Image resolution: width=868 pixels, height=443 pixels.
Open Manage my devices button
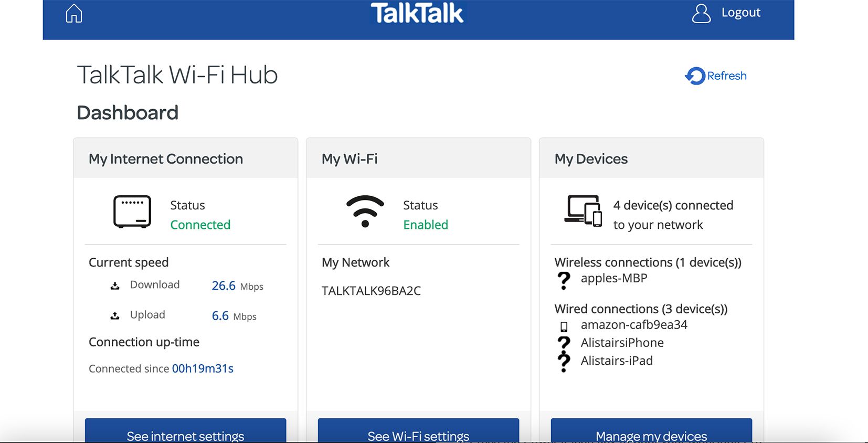(x=652, y=430)
